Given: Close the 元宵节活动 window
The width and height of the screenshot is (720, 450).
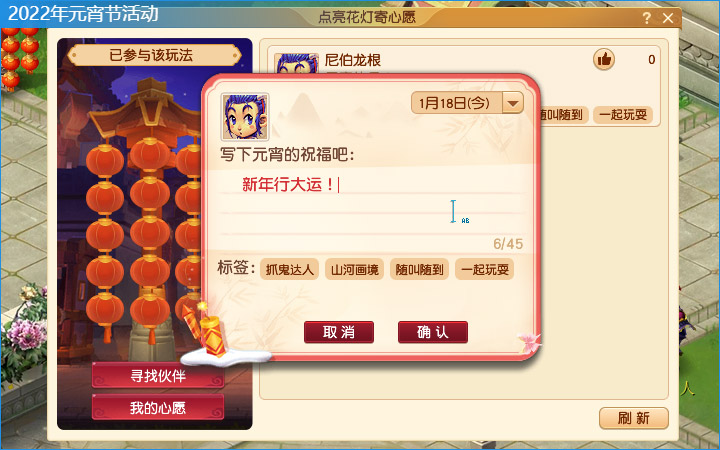Looking at the screenshot, I should coord(668,18).
